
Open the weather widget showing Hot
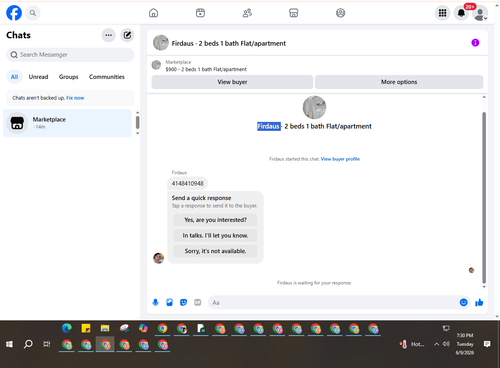pyautogui.click(x=412, y=344)
